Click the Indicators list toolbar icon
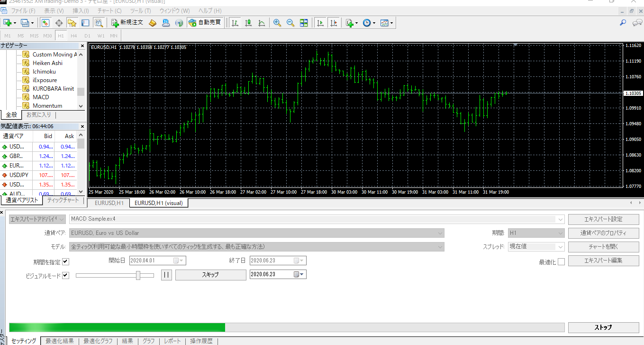The image size is (644, 345). click(x=350, y=22)
